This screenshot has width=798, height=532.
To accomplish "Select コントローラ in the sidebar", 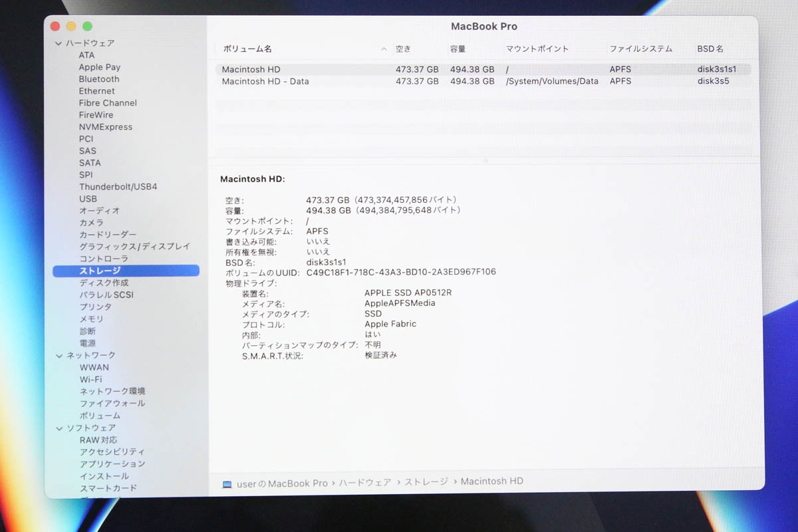I will (104, 259).
